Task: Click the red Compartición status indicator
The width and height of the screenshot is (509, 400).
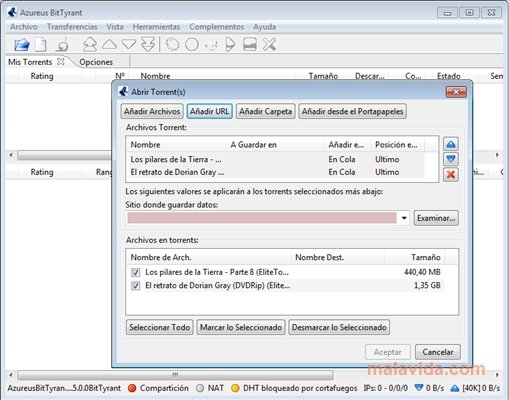Action: coord(132,388)
